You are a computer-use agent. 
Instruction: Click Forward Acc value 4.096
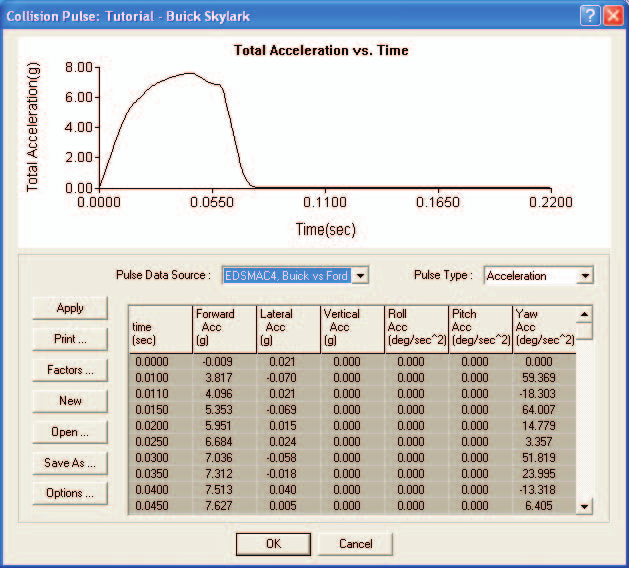[225, 394]
